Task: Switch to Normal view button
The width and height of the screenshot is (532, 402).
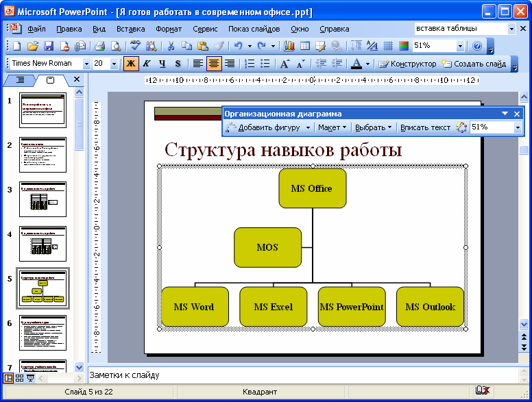Action: point(8,378)
